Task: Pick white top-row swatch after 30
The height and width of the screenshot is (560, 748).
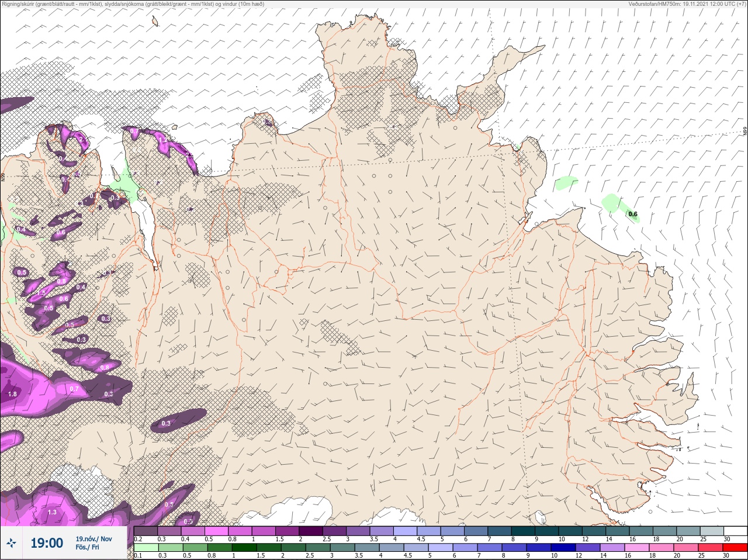Action: point(736,531)
